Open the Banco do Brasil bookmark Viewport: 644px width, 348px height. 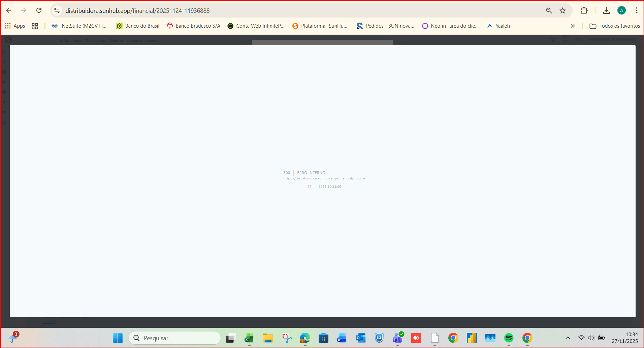[x=137, y=26]
